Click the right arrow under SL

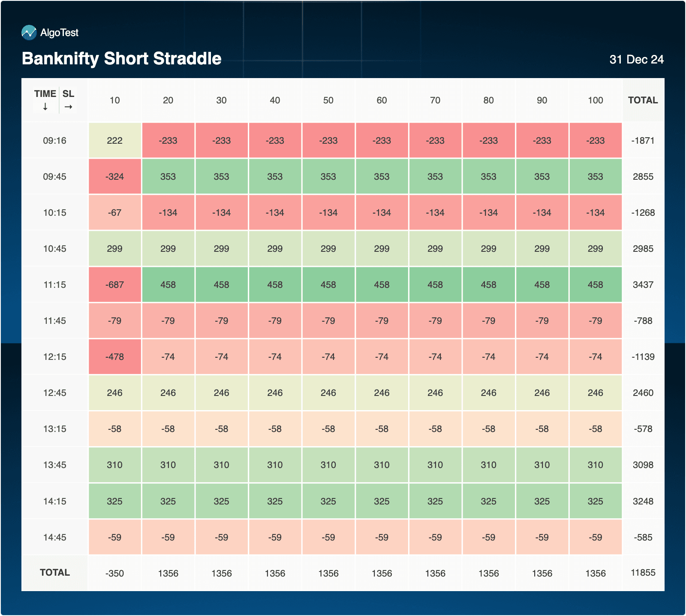click(x=68, y=107)
